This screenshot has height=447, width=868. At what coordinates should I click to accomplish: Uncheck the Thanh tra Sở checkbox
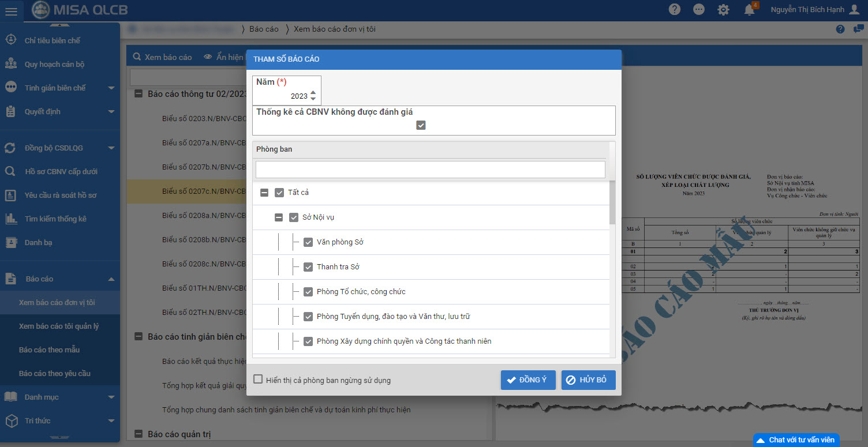pyautogui.click(x=308, y=267)
